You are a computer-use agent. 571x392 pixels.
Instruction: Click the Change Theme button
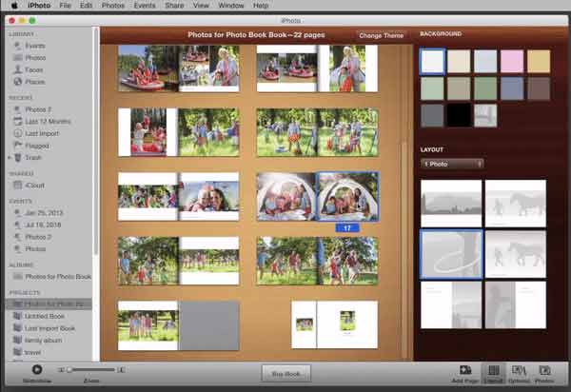(x=381, y=35)
